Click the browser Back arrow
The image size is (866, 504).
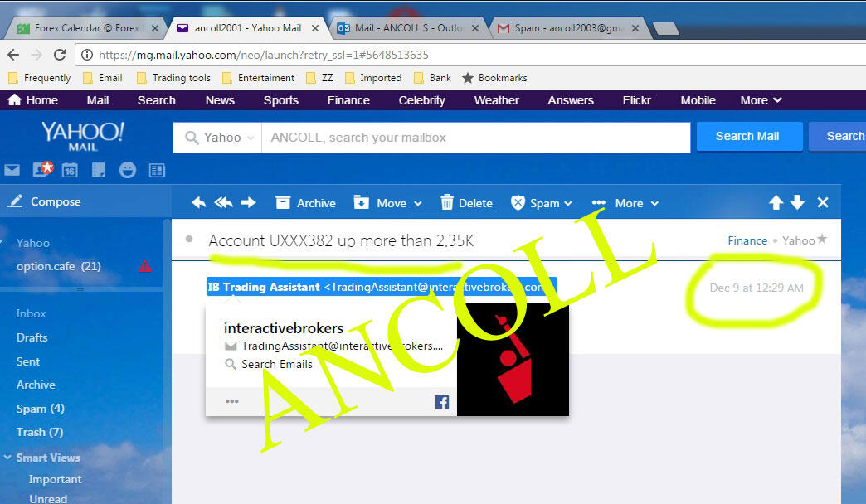(13, 55)
